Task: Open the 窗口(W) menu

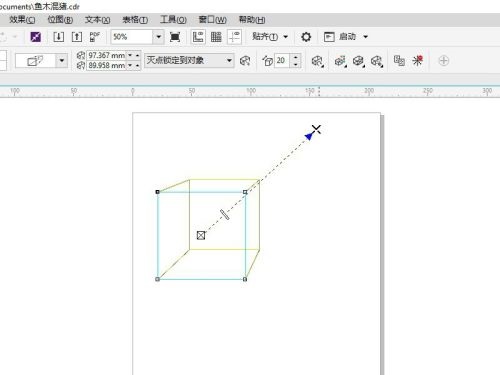Action: coord(212,20)
